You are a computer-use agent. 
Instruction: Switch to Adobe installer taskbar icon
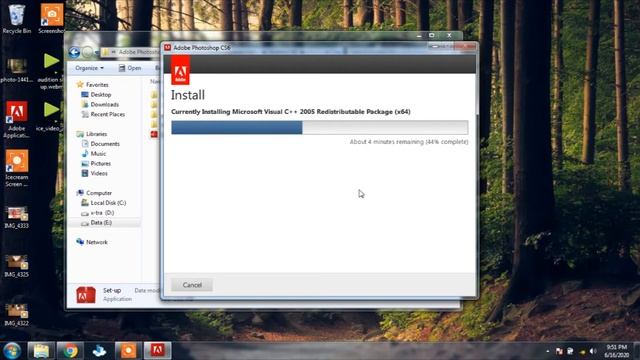[158, 351]
